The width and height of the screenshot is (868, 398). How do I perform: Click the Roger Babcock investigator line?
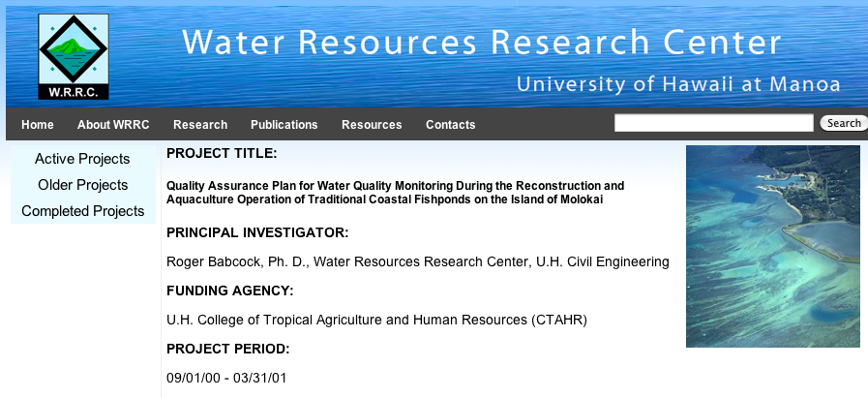tap(417, 261)
